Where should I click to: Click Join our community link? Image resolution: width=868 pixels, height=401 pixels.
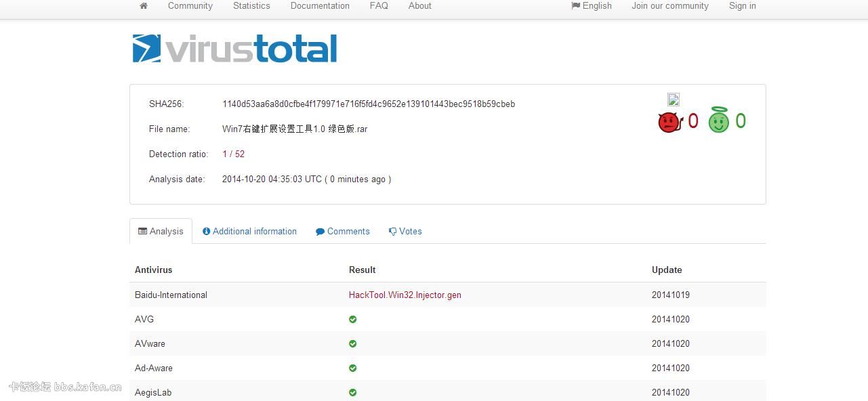(670, 6)
